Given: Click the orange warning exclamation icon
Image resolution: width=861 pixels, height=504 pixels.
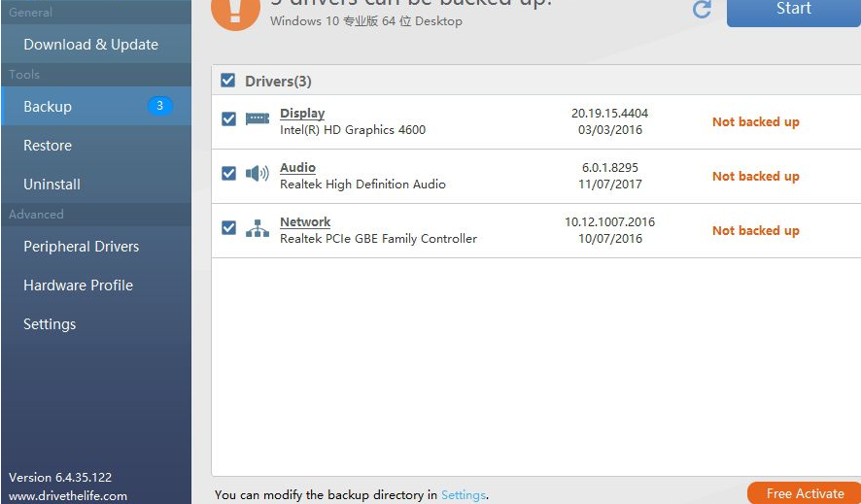Looking at the screenshot, I should point(235,11).
